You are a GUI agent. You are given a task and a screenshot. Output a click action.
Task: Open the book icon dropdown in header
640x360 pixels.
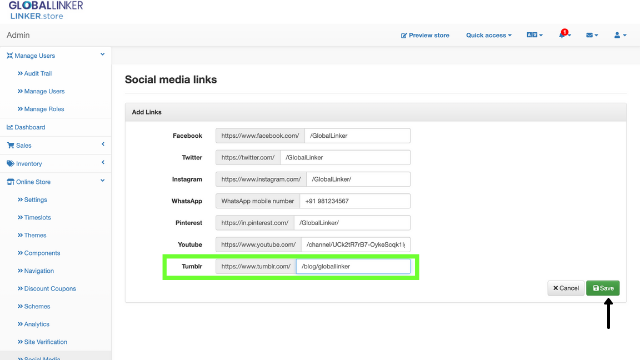[534, 35]
